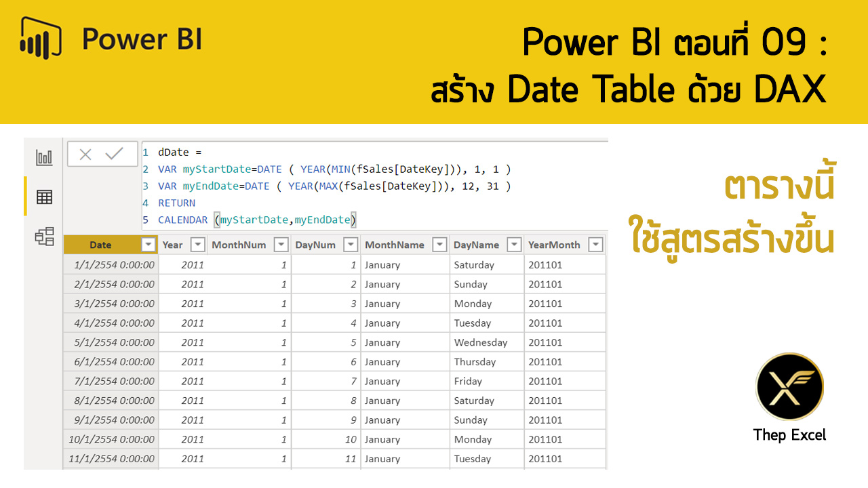
Task: Click the 1/1/2554 0:00:00 date cell
Action: pos(111,265)
